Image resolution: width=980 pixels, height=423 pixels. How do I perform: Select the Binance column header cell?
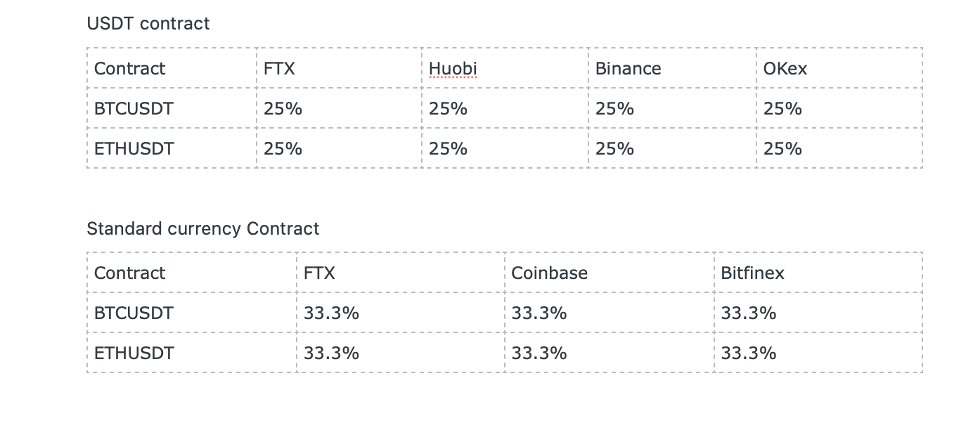pyautogui.click(x=672, y=68)
